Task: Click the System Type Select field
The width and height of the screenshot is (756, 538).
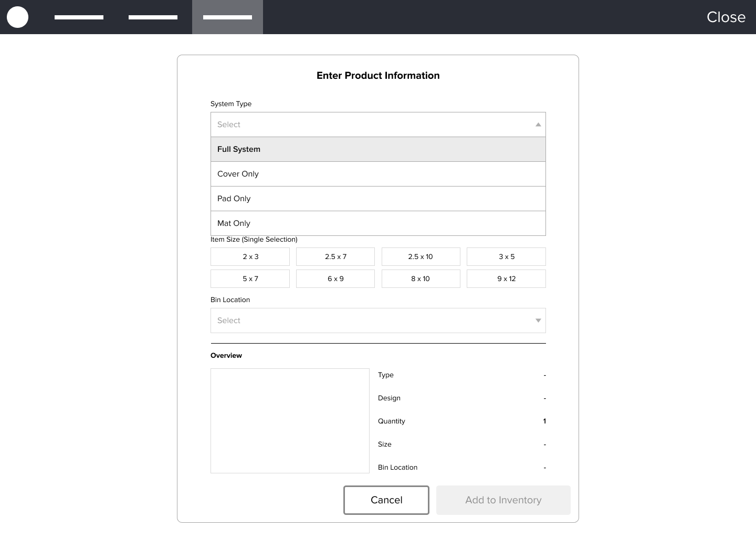Action: click(378, 125)
